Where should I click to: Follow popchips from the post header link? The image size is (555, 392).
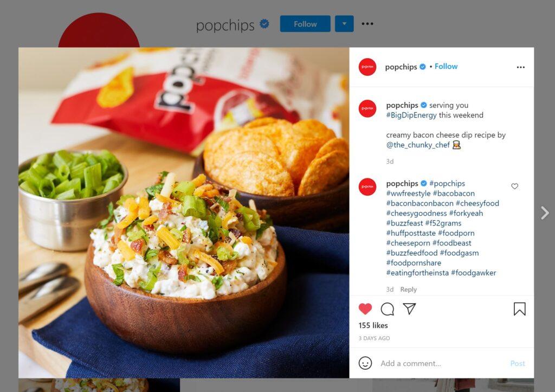[446, 66]
